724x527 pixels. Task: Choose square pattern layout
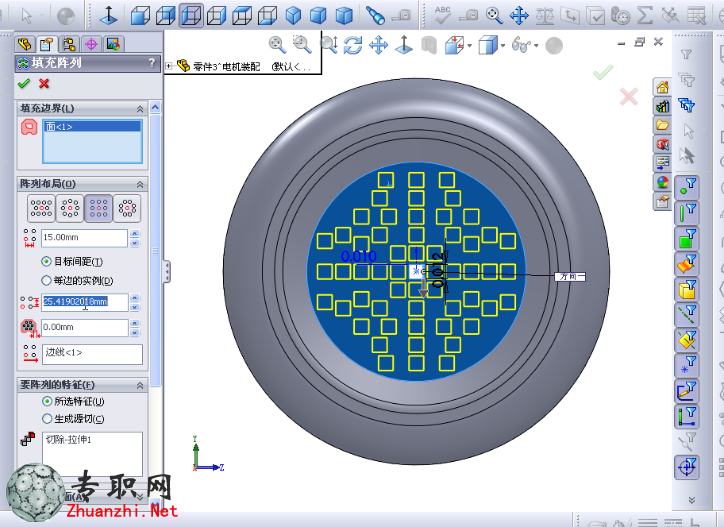[98, 208]
